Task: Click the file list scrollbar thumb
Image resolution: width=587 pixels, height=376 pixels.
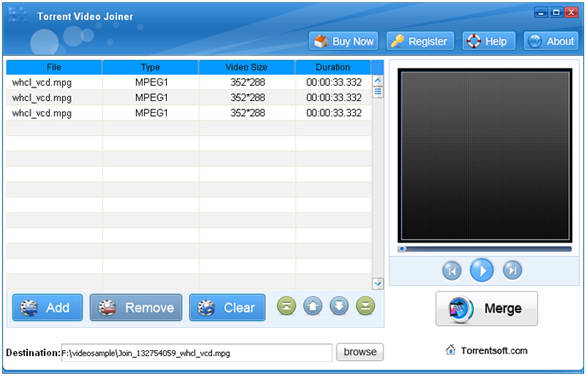Action: 378,92
